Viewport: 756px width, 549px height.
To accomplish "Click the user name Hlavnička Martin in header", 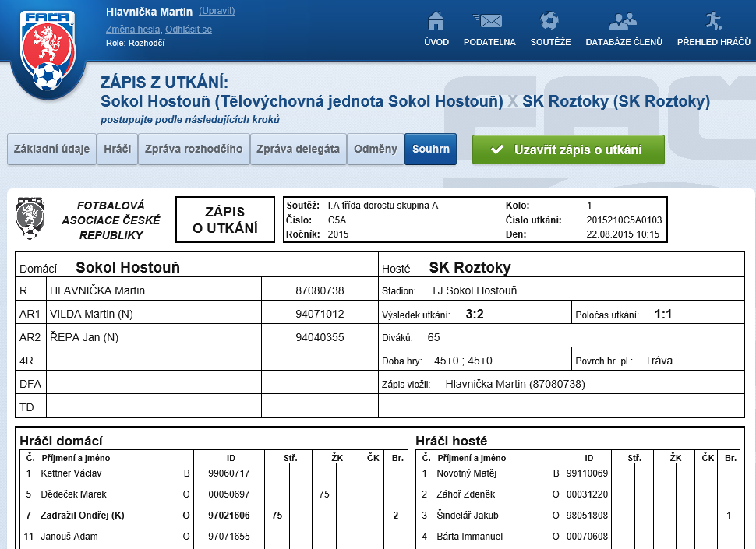I will point(149,12).
